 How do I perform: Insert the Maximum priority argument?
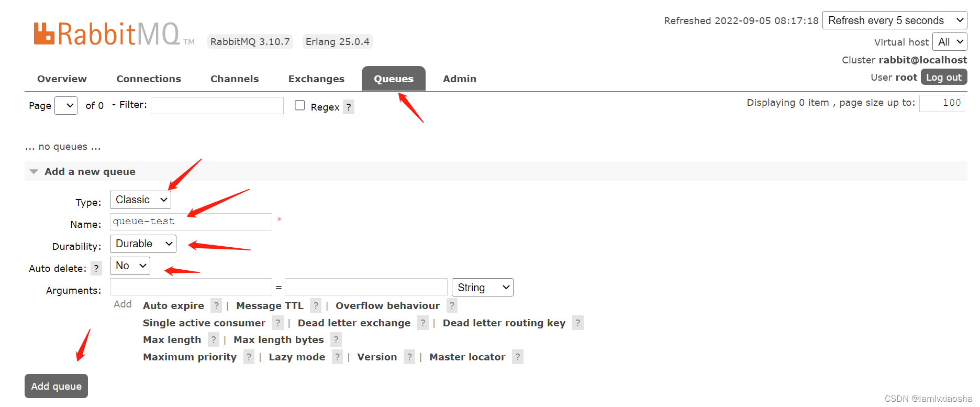click(190, 357)
